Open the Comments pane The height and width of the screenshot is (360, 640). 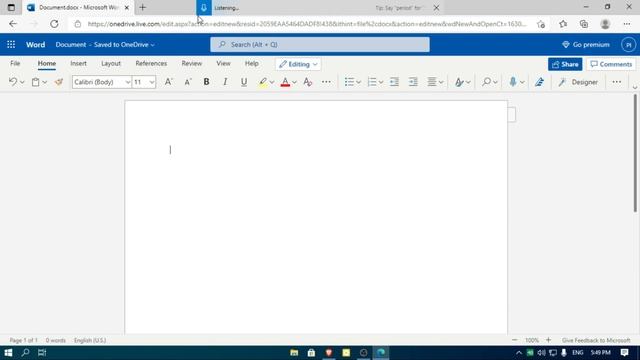611,64
